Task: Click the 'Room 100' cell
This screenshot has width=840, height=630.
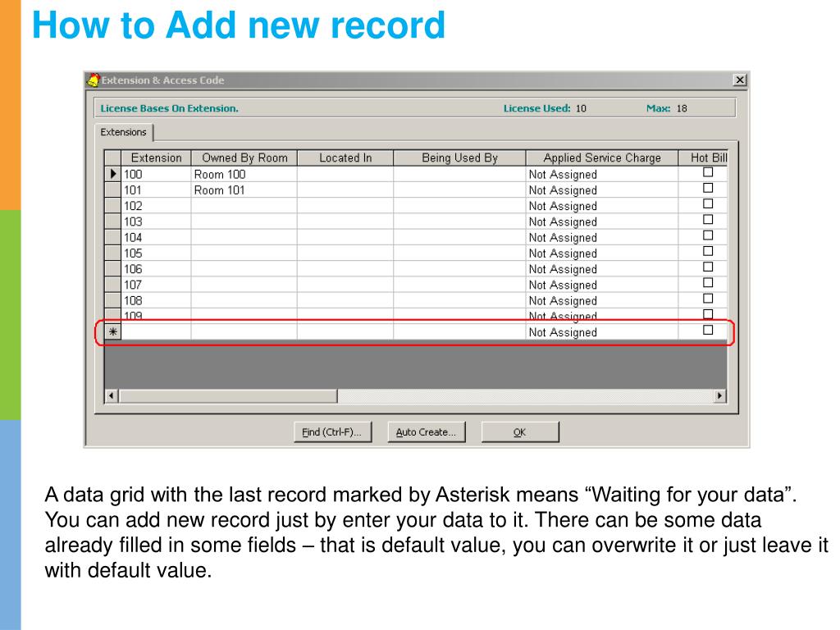Action: tap(244, 174)
